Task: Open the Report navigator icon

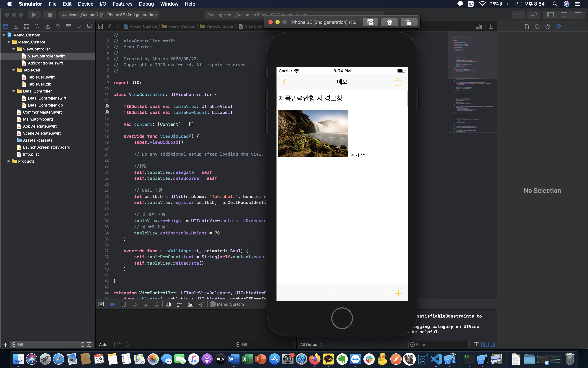Action: (x=89, y=26)
